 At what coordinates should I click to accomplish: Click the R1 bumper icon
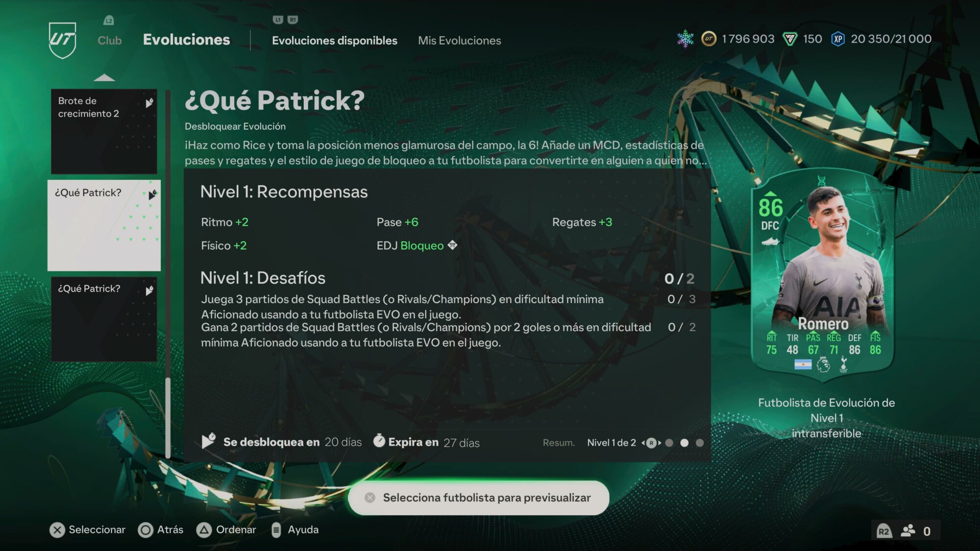click(293, 20)
